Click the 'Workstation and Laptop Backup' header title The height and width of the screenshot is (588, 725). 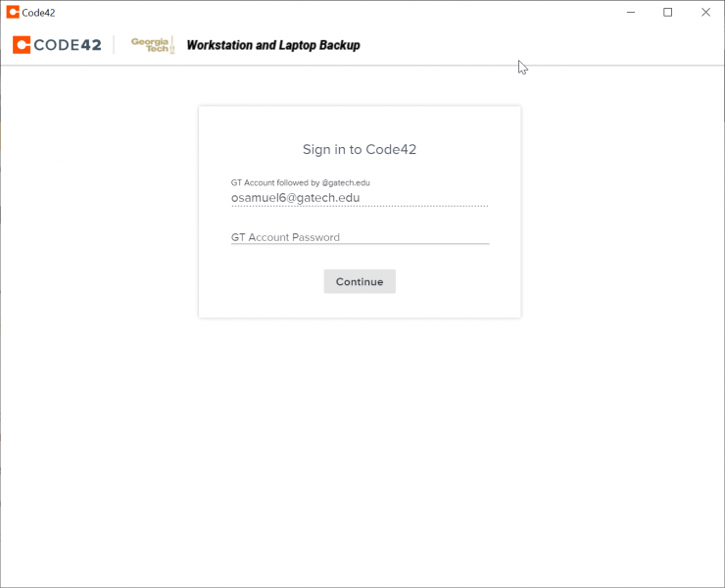273,45
